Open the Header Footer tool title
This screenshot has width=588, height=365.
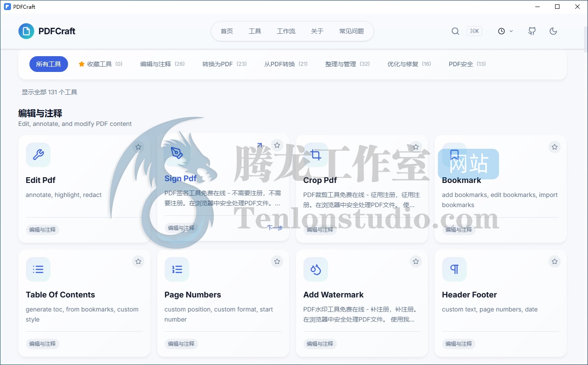point(469,295)
